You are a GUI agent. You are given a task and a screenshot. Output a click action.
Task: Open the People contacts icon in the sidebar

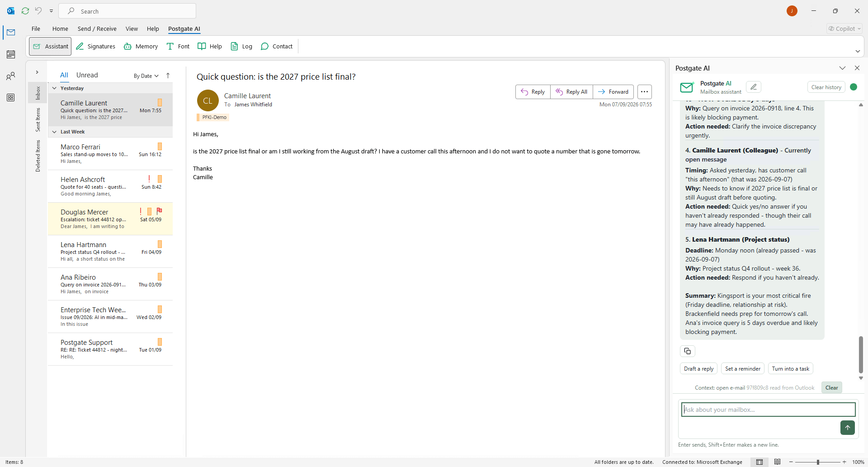pos(11,76)
